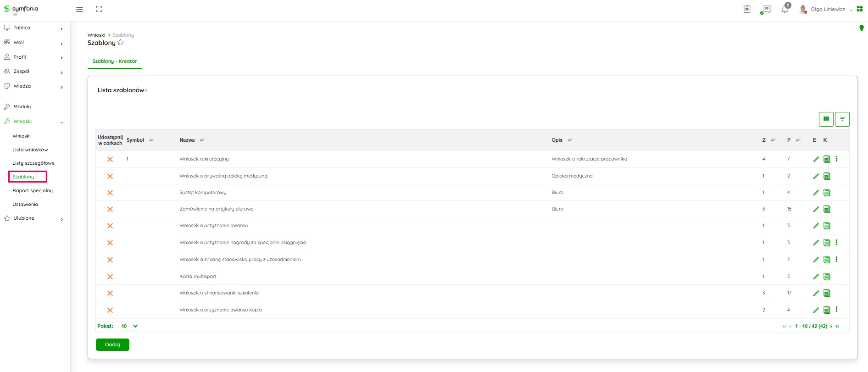Viewport: 868px width, 372px height.
Task: Sort table by Nazwa column
Action: tap(202, 140)
